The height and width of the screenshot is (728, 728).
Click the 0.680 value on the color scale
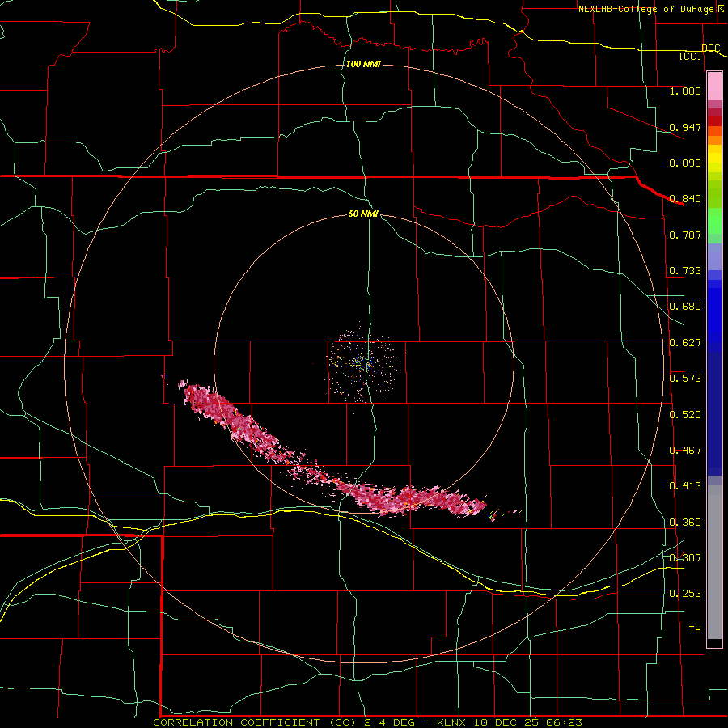click(x=685, y=307)
